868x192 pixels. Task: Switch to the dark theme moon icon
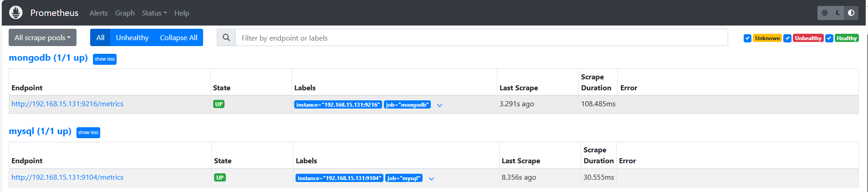838,13
